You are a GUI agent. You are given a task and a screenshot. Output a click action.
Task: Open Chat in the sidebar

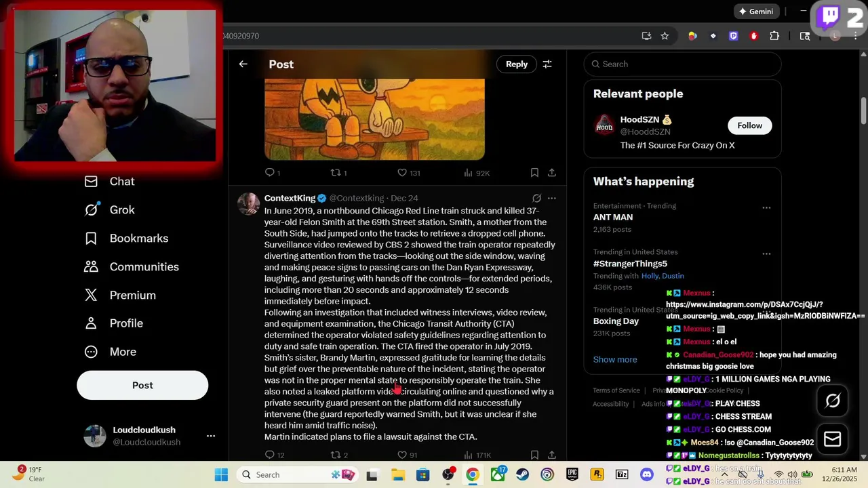coord(109,182)
